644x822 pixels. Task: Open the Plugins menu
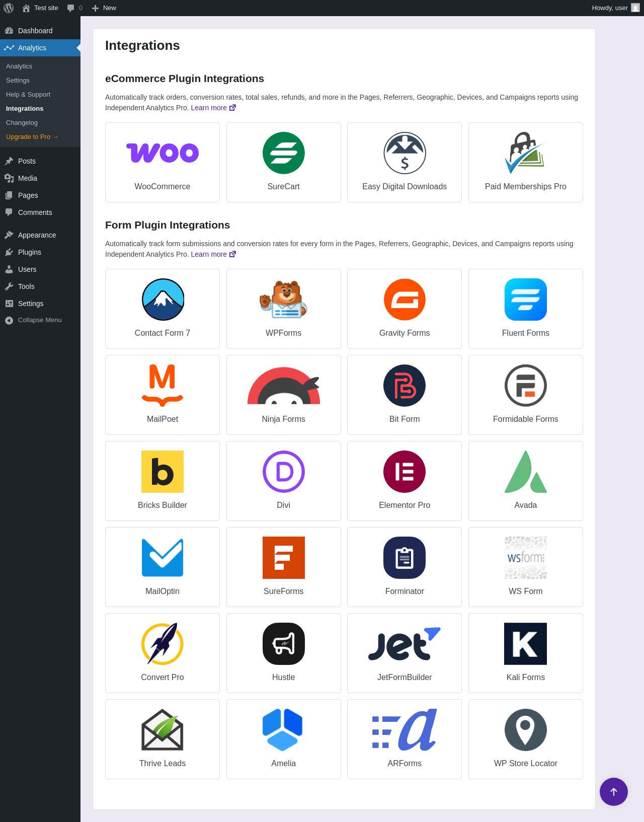(x=40, y=252)
